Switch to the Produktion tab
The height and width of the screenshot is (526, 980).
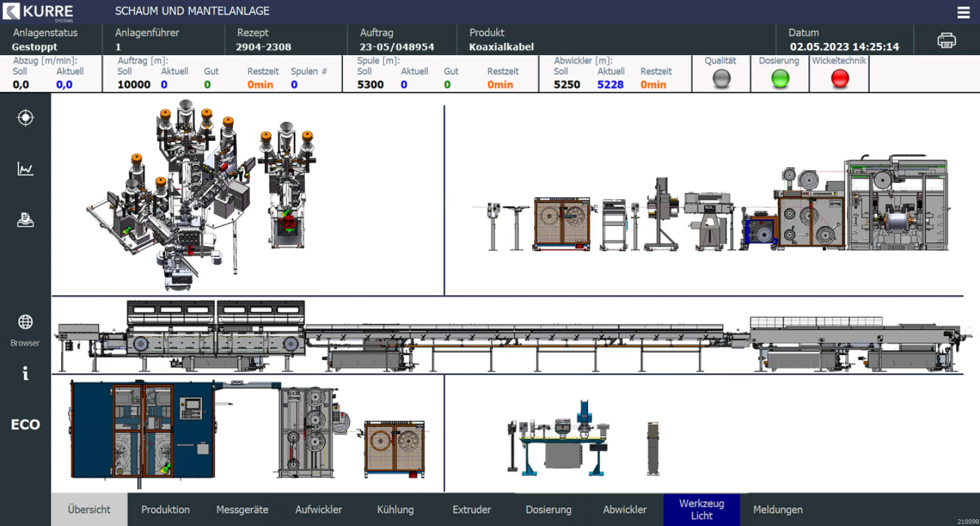(x=165, y=509)
